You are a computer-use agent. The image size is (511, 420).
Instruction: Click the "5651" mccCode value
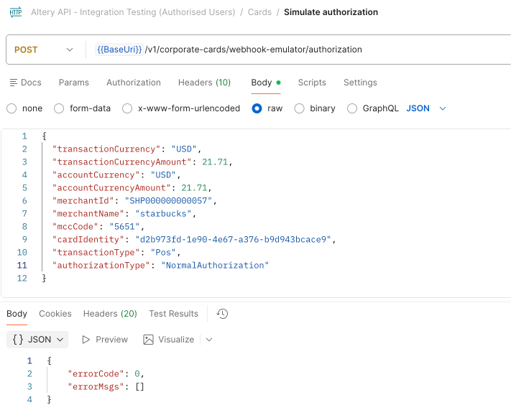point(124,227)
